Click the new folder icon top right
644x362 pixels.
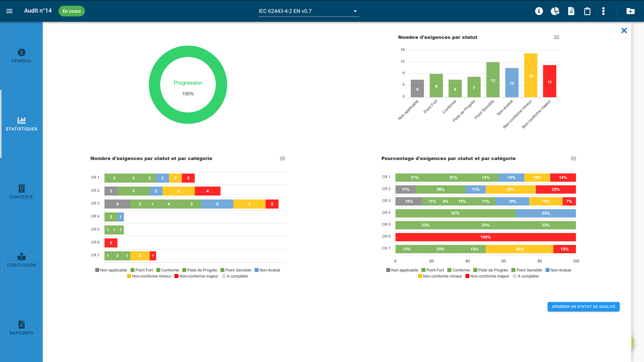point(631,11)
